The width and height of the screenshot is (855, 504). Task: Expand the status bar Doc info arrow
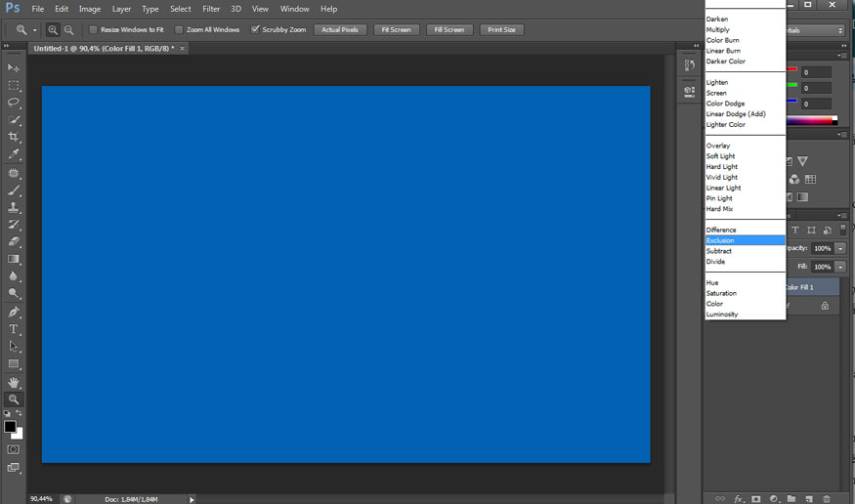pyautogui.click(x=192, y=499)
